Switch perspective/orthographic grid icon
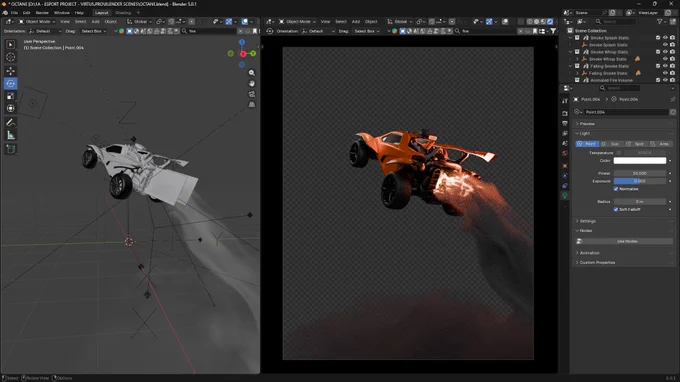 tap(252, 104)
